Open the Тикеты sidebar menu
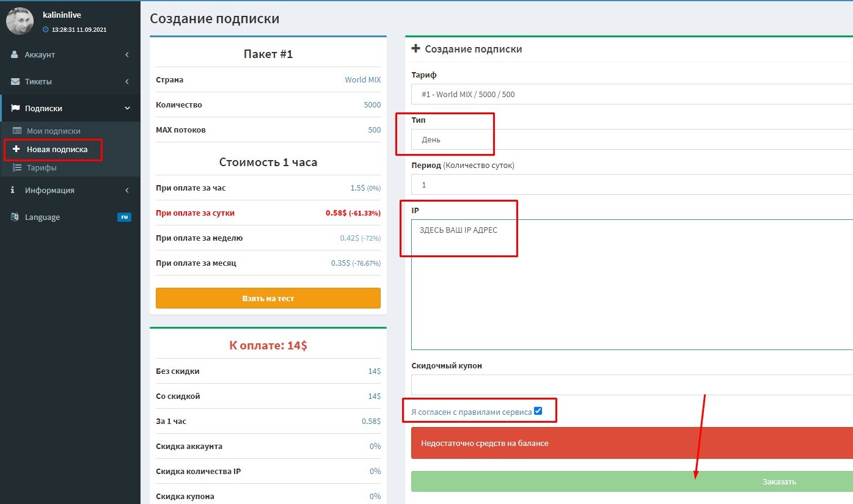Screen dimensions: 853x504 (70, 81)
